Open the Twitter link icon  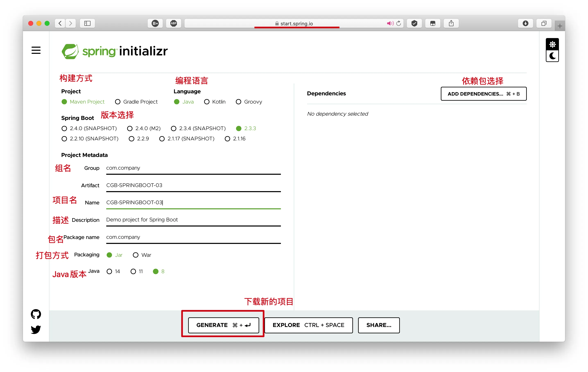click(x=36, y=329)
